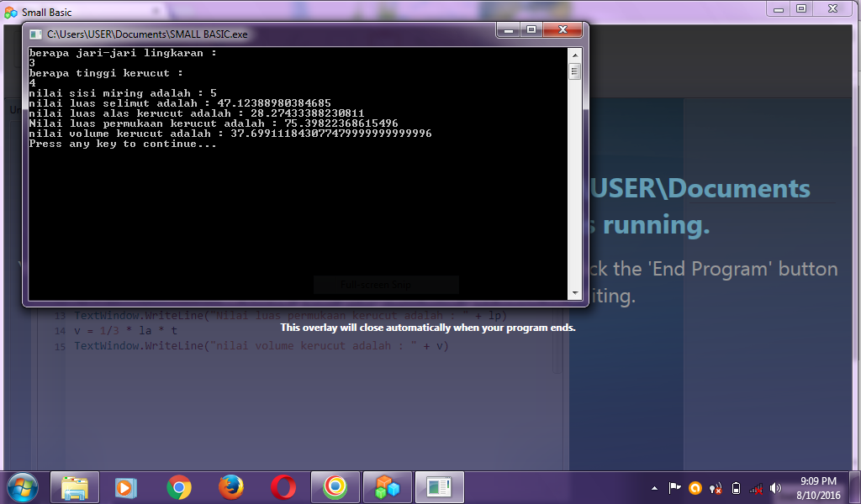
Task: Click code line 13 writing 'Nilai luas permukaan'
Action: coord(290,315)
